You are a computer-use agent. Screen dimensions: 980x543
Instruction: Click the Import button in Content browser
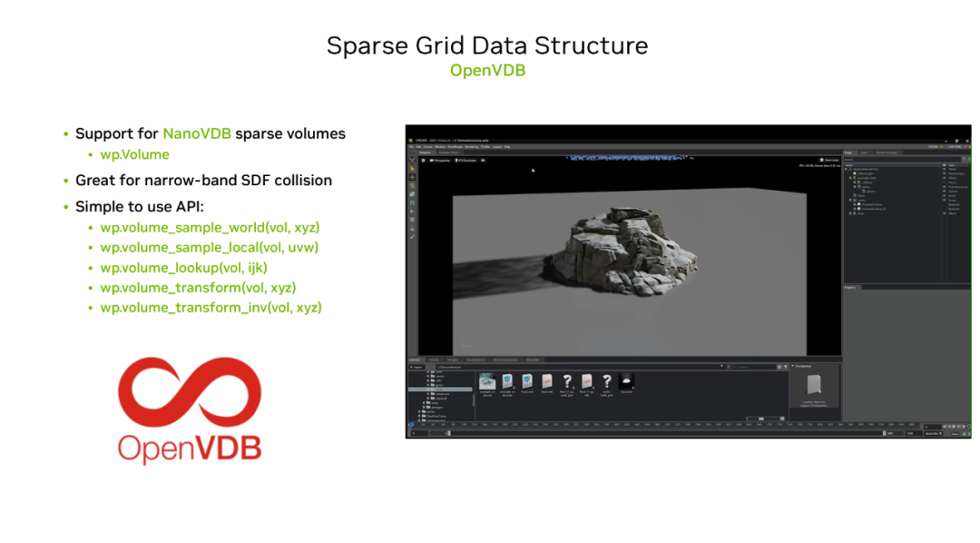click(x=416, y=367)
